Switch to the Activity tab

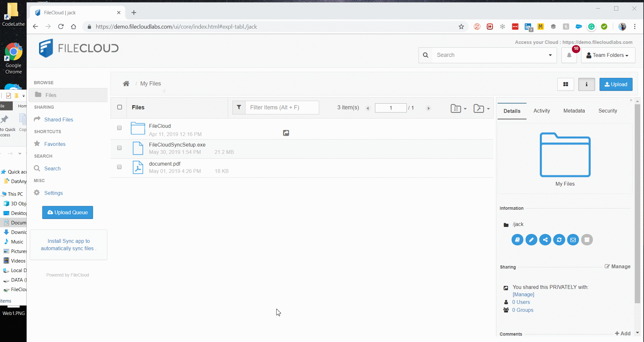[541, 111]
